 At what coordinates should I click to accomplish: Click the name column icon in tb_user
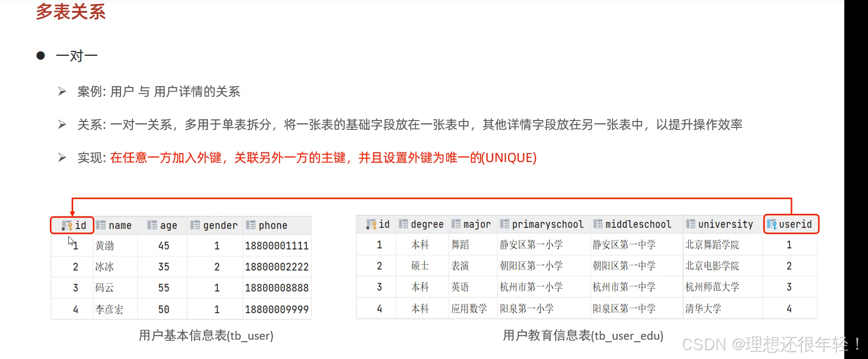[x=101, y=225]
